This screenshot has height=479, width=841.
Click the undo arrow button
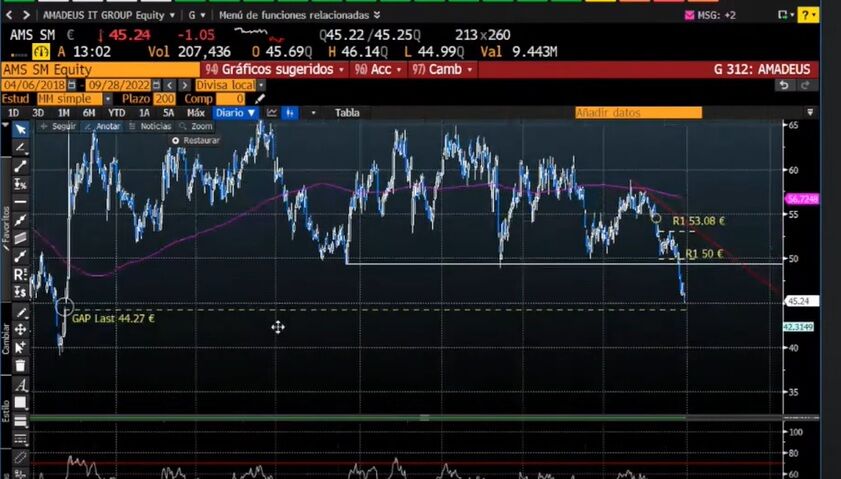tap(784, 85)
